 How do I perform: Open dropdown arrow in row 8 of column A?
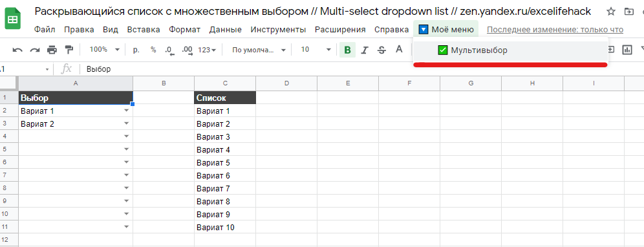(x=126, y=188)
